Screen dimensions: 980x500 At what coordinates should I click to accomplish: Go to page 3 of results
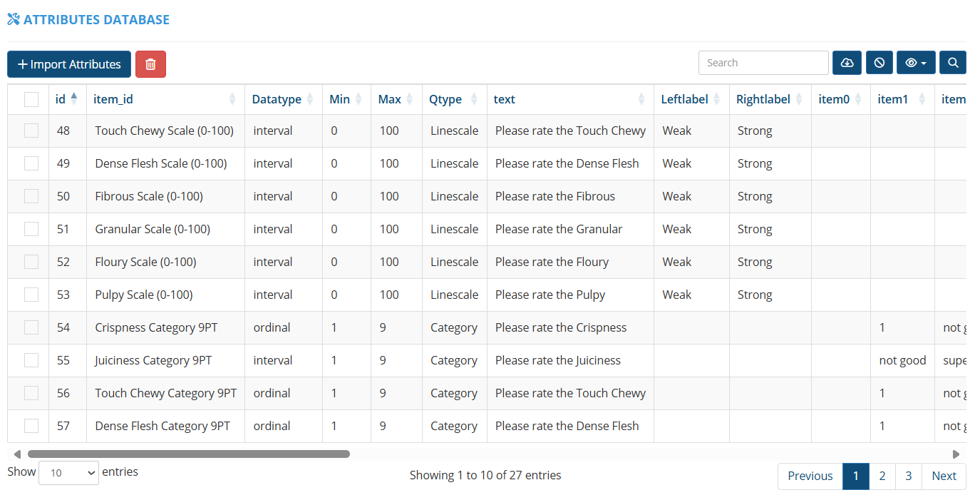point(909,476)
